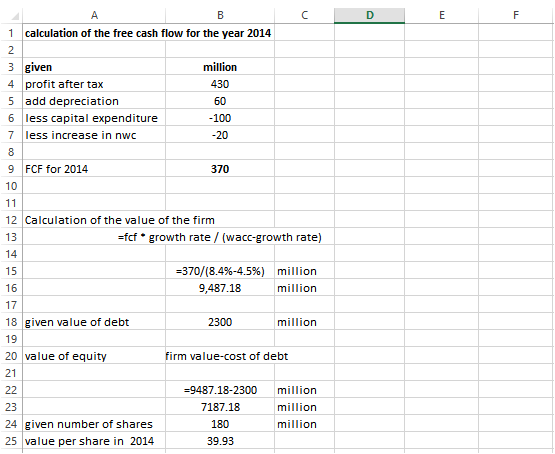
Task: Click the given value of debt 2300 cell
Action: click(220, 322)
